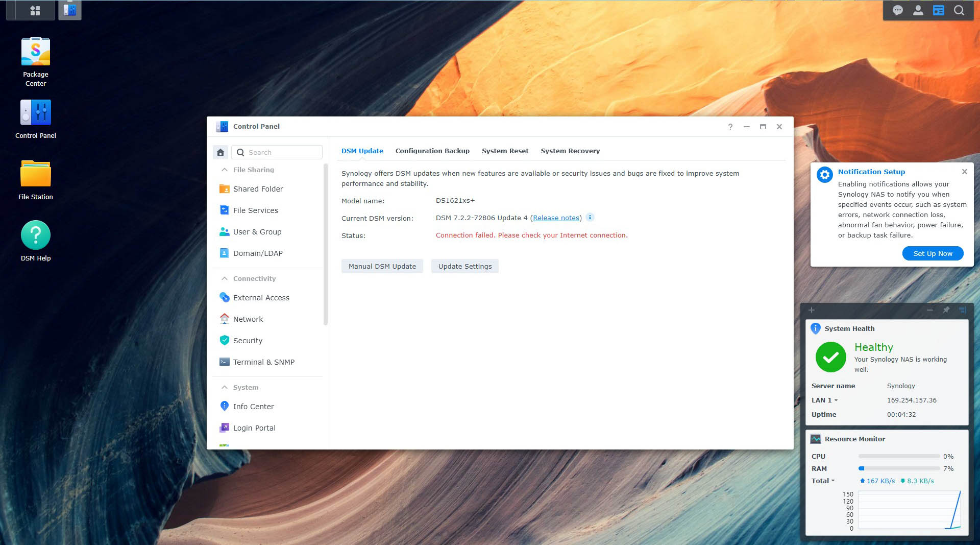Click the server name Synology value
Screen dimensions: 980x545
[x=901, y=386]
